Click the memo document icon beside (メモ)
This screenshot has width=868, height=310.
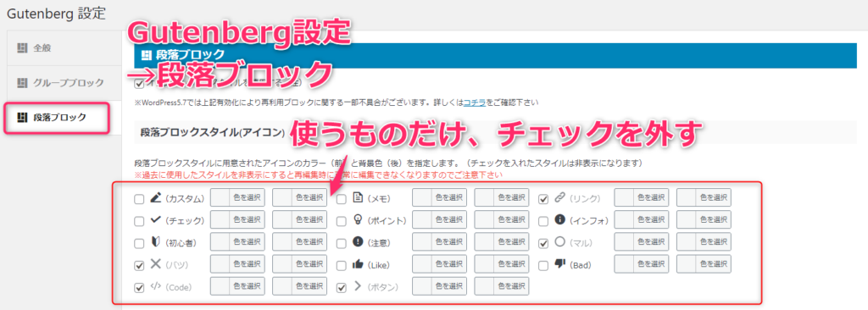click(359, 197)
